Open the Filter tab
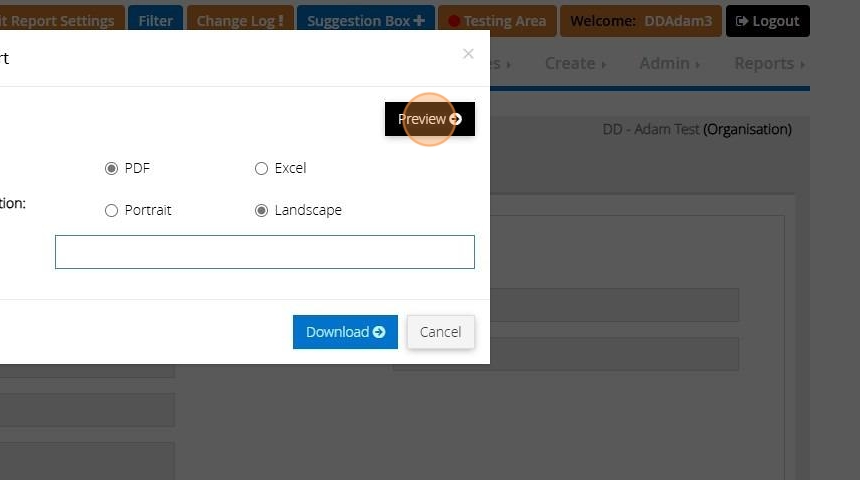 [155, 21]
